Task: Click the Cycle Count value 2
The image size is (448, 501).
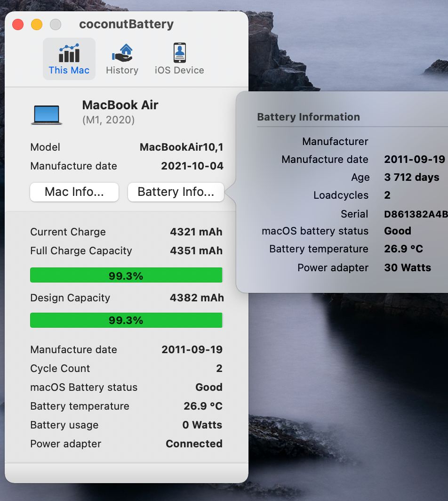Action: (219, 368)
